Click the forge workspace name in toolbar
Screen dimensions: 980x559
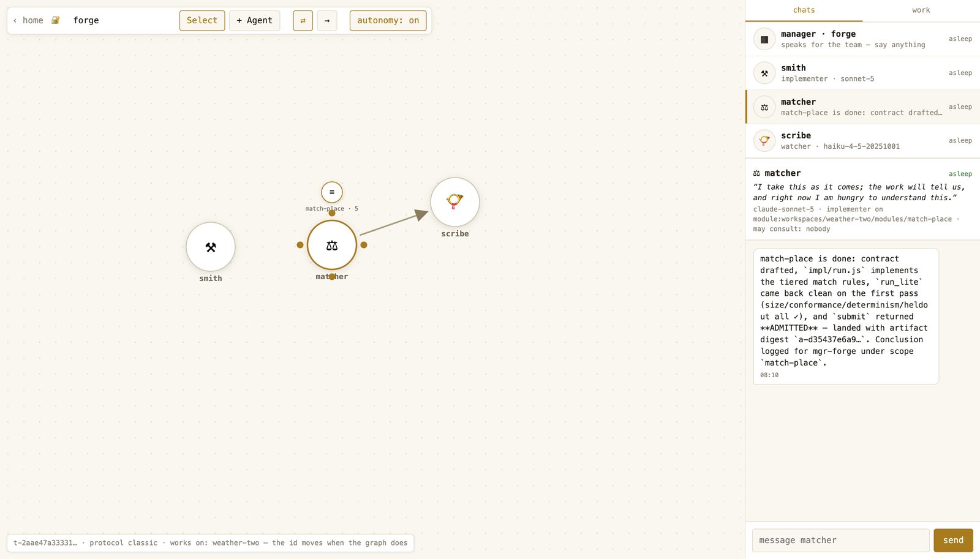tap(86, 20)
